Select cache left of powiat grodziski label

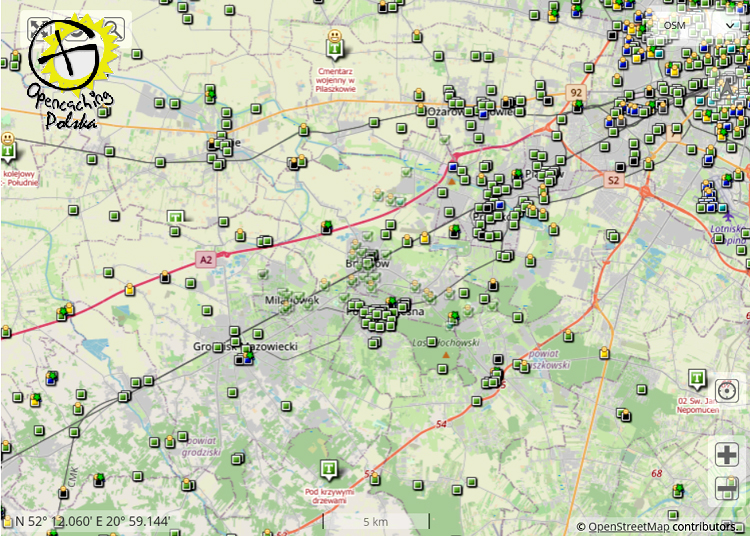pos(170,442)
